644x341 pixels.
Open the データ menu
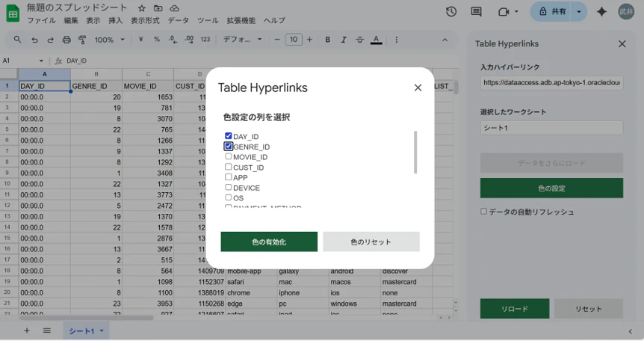(x=179, y=20)
